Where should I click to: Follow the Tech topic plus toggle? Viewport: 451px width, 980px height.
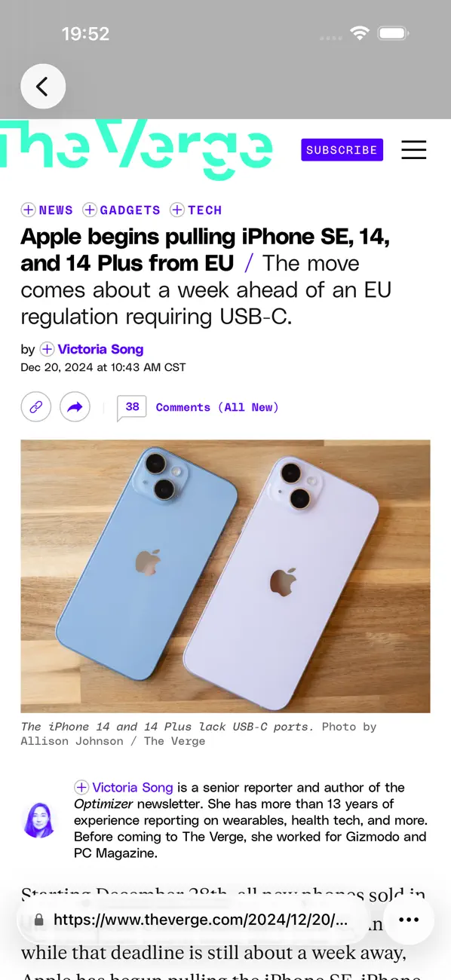click(177, 210)
